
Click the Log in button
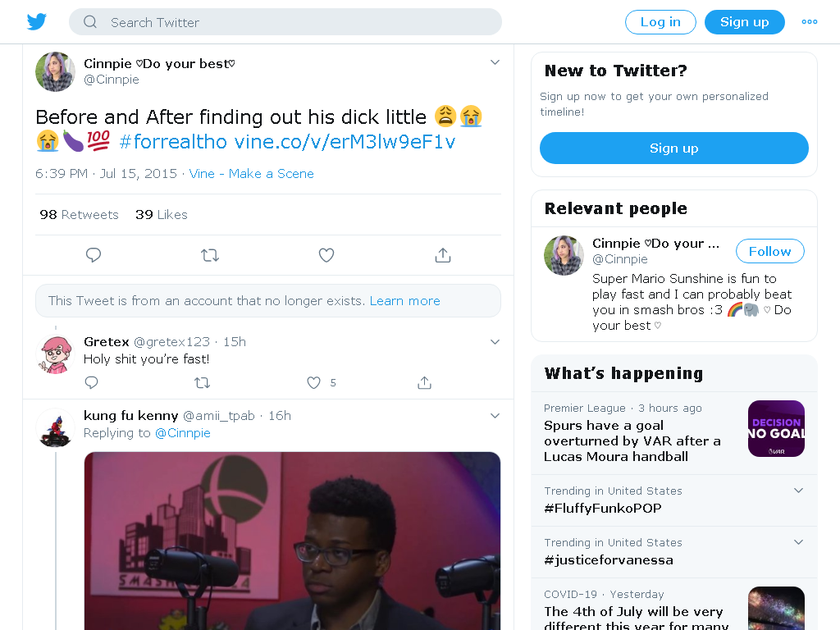[660, 22]
